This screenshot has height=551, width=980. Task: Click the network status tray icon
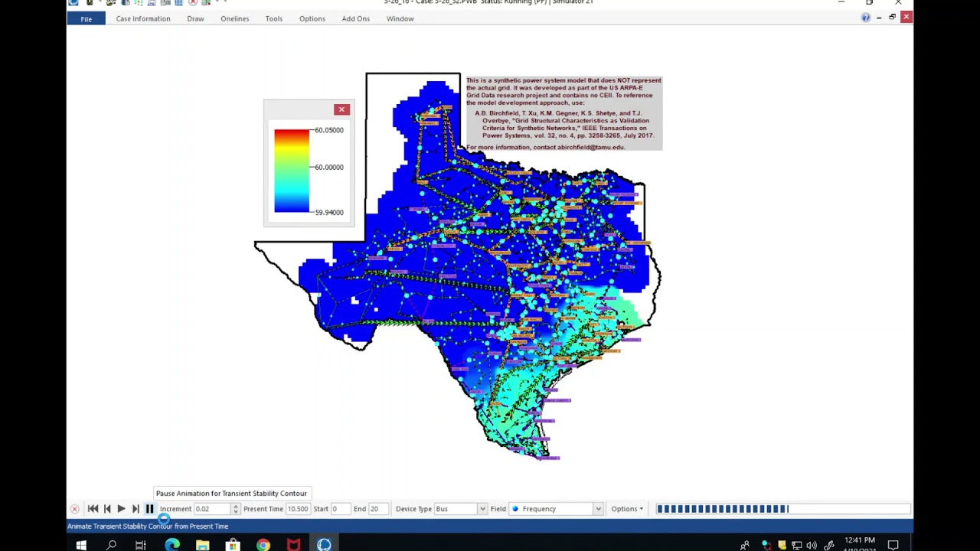coord(796,546)
